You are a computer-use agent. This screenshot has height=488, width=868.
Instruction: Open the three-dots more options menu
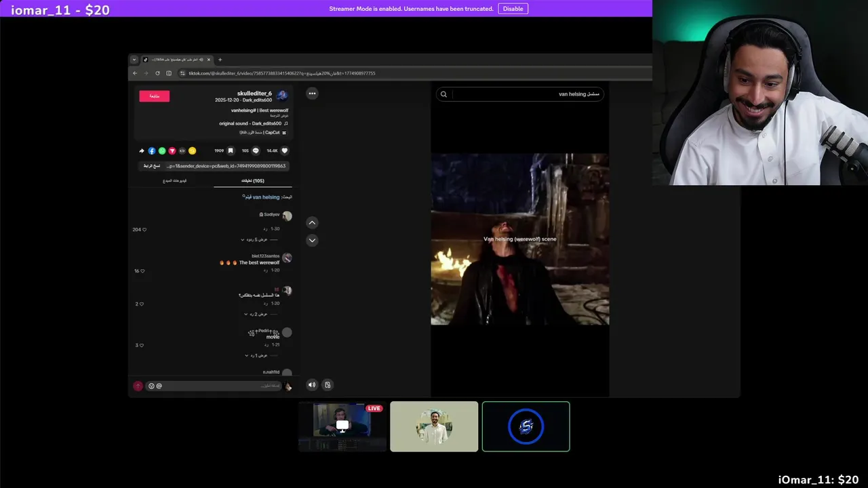coord(312,94)
